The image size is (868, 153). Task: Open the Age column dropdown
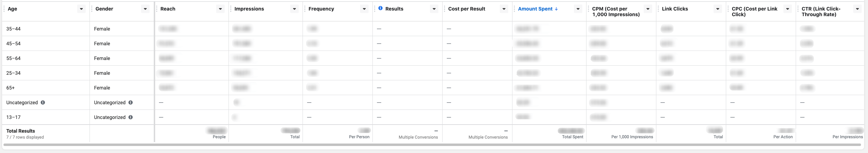click(x=81, y=9)
